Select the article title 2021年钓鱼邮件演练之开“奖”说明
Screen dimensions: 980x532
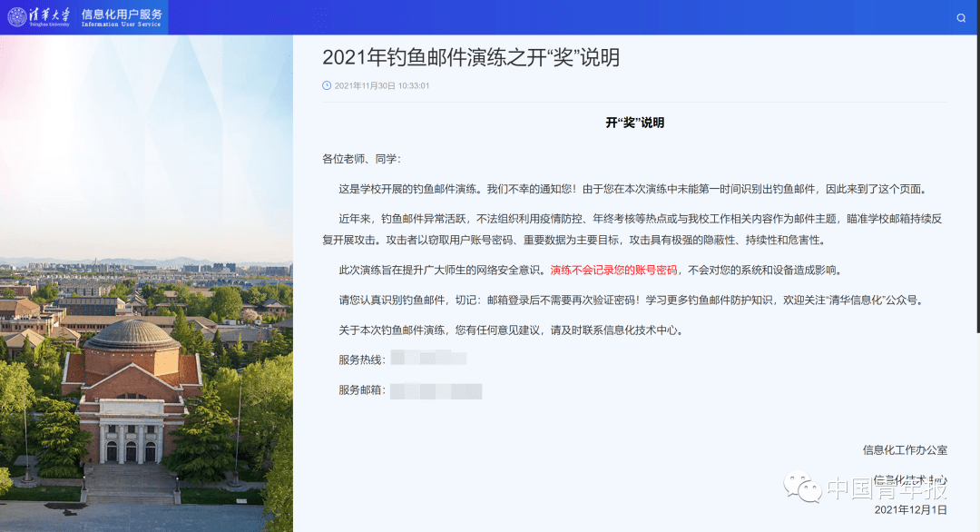point(471,57)
